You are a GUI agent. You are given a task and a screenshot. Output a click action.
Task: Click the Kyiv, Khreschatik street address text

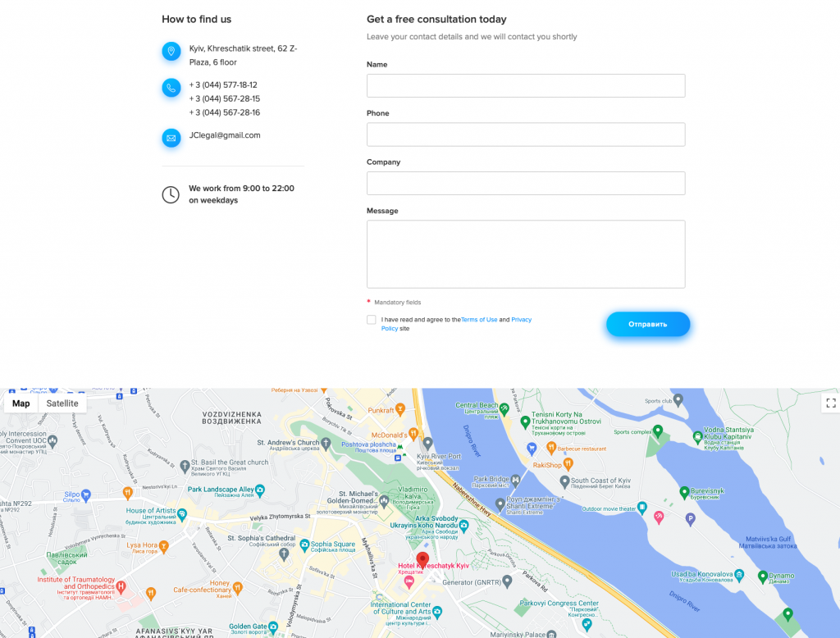[x=243, y=56]
